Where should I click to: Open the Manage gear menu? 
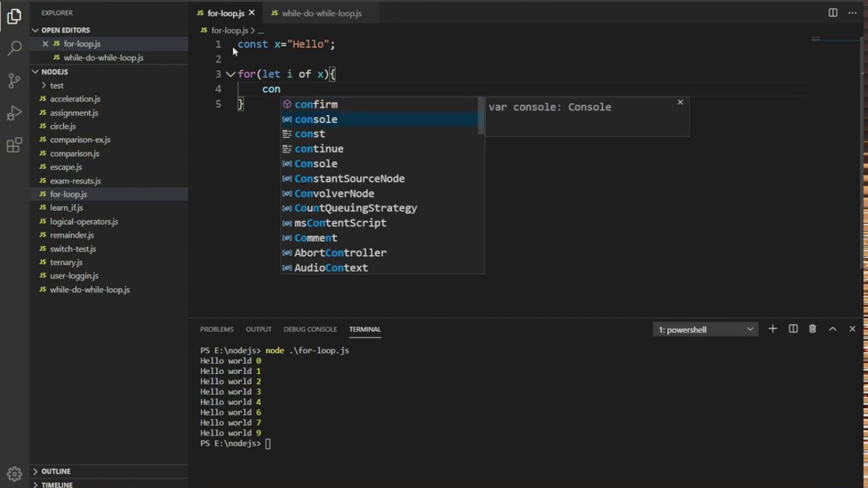coord(14,474)
